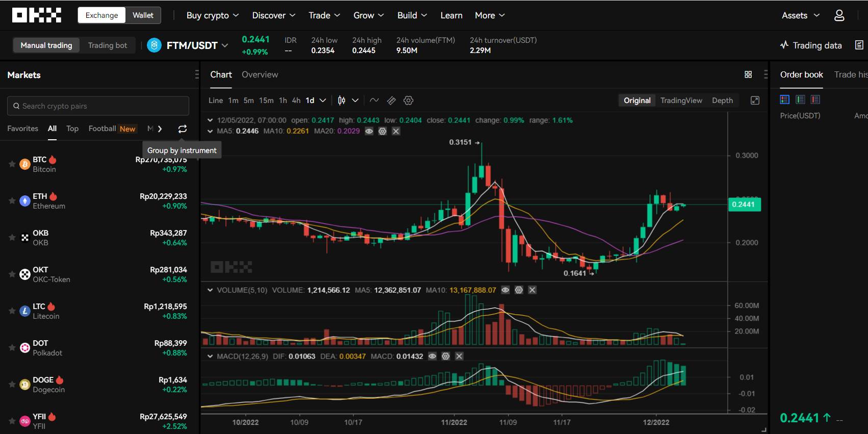Screen dimensions: 868x434
Task: Set chart interval to 4h
Action: click(x=296, y=100)
